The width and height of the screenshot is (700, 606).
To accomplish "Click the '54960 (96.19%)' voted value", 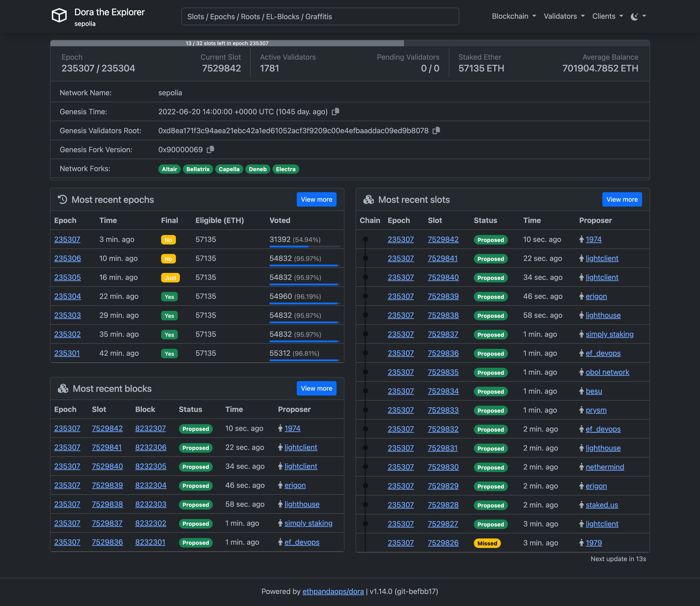I will pyautogui.click(x=295, y=296).
